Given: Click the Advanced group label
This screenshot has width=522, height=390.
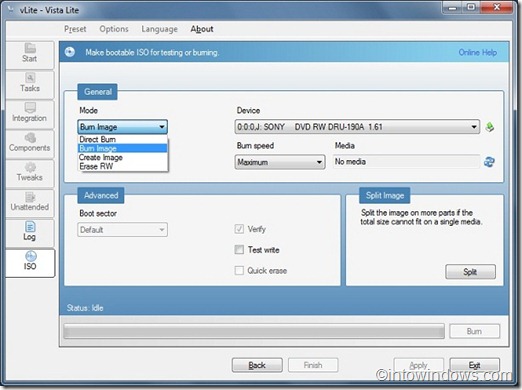Looking at the screenshot, I should [x=101, y=195].
